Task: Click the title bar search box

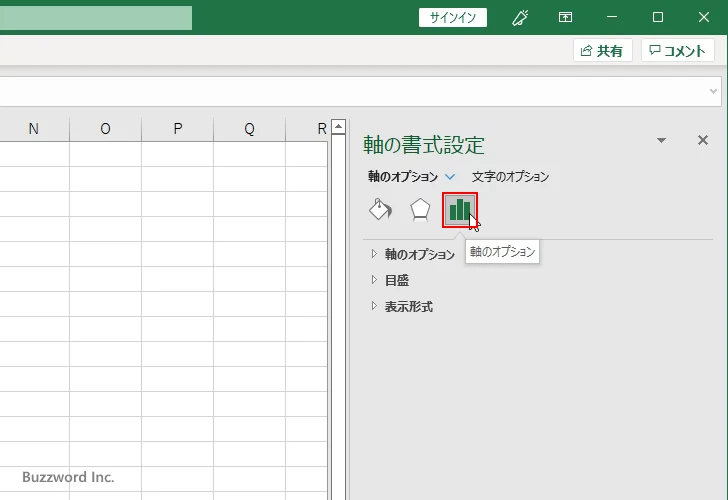Action: (96, 18)
